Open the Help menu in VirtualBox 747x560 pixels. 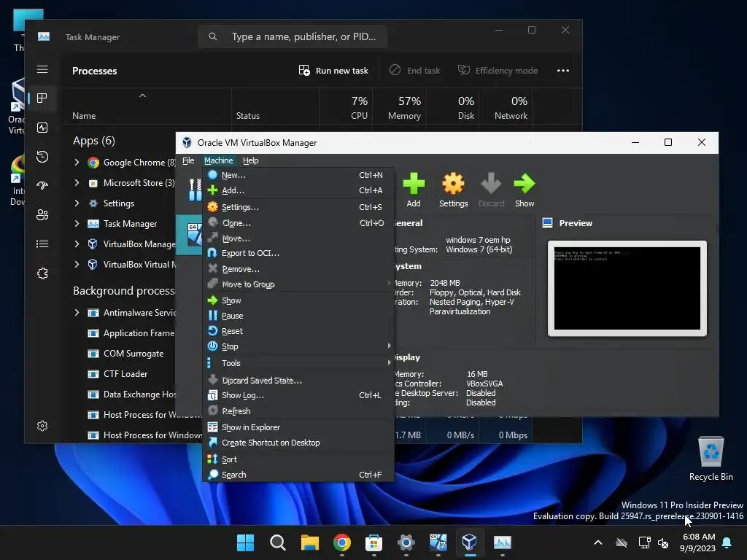pos(251,160)
